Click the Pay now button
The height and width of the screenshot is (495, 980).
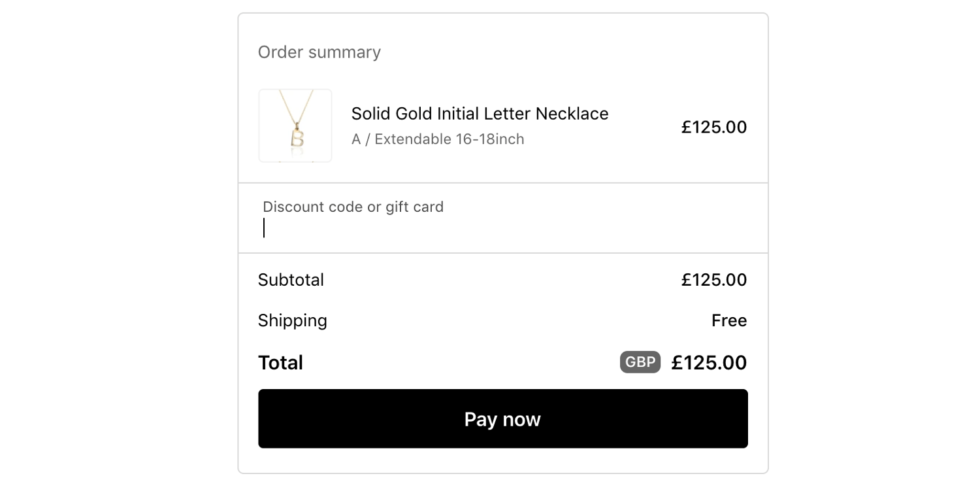point(502,418)
